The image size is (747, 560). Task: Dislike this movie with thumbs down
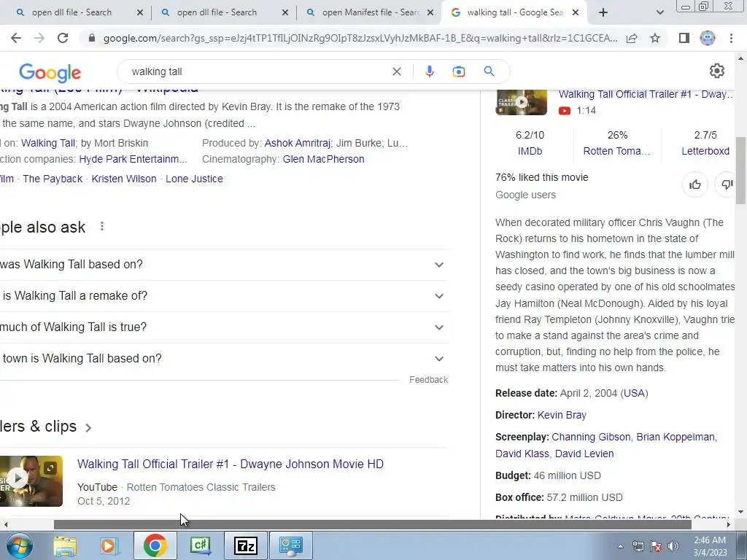tap(727, 184)
